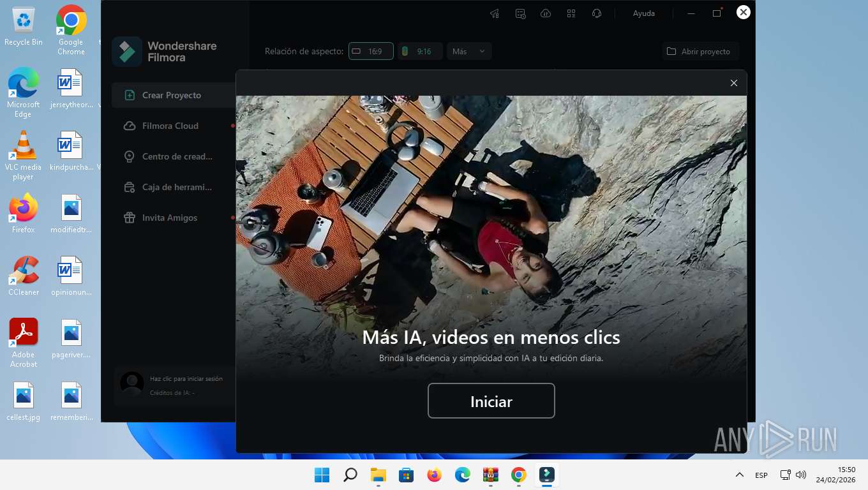Open the volume control in the tray

[802, 475]
